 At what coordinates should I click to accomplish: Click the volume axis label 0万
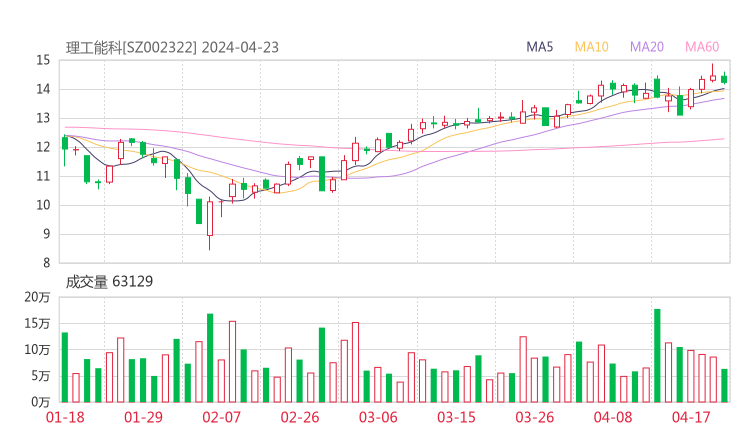pyautogui.click(x=41, y=402)
